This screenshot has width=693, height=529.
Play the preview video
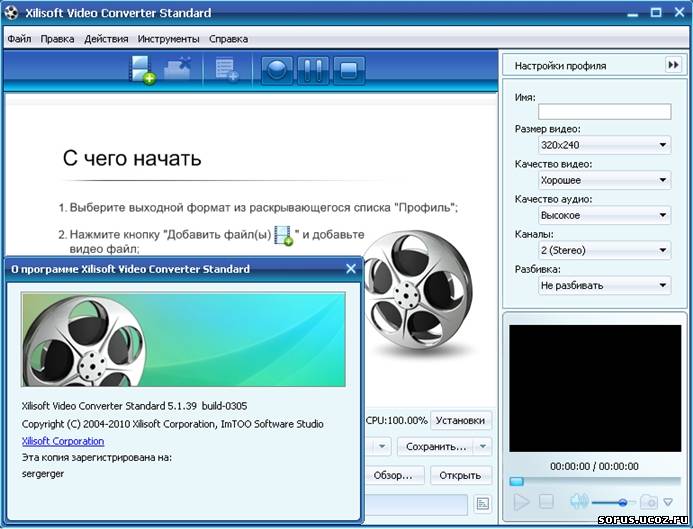click(x=521, y=502)
